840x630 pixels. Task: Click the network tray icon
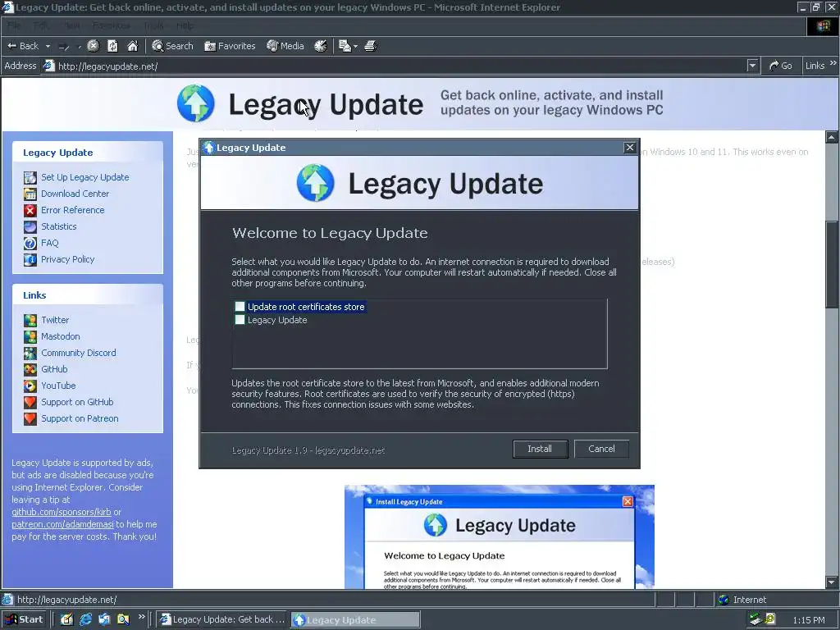coord(756,620)
